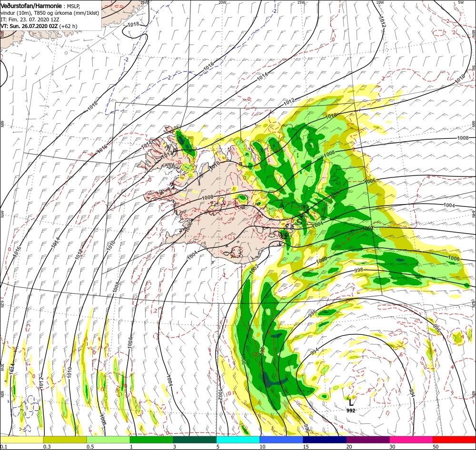Select the green 1–3 mm legend swatch
The height and width of the screenshot is (450, 476).
point(151,440)
